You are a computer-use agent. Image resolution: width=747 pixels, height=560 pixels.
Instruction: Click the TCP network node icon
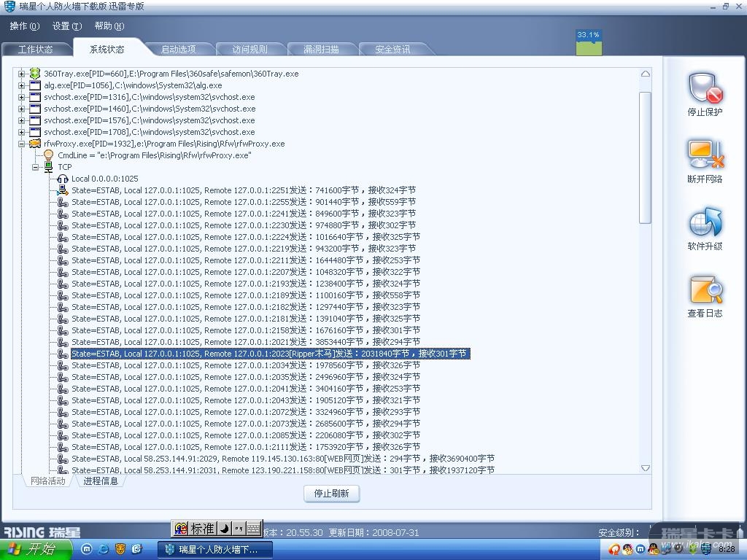(49, 167)
